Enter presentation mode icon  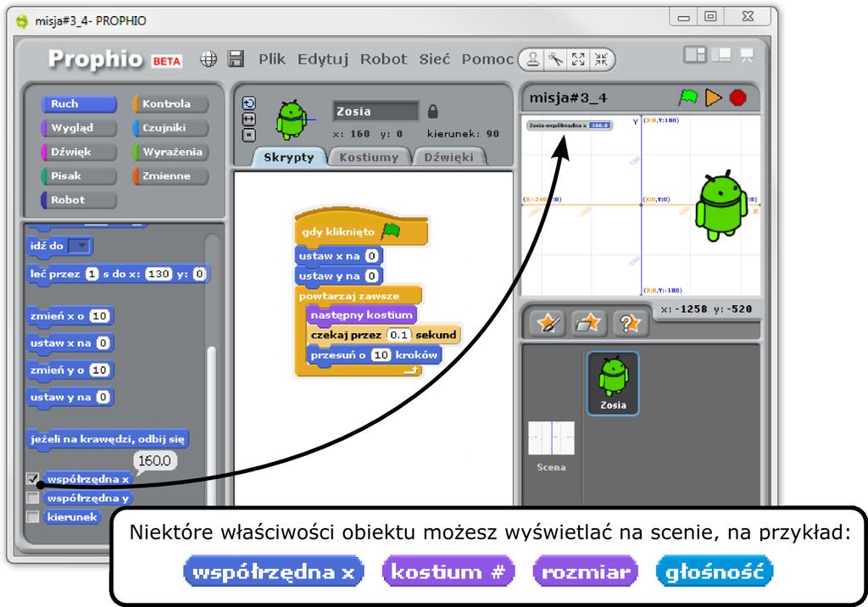tap(747, 55)
